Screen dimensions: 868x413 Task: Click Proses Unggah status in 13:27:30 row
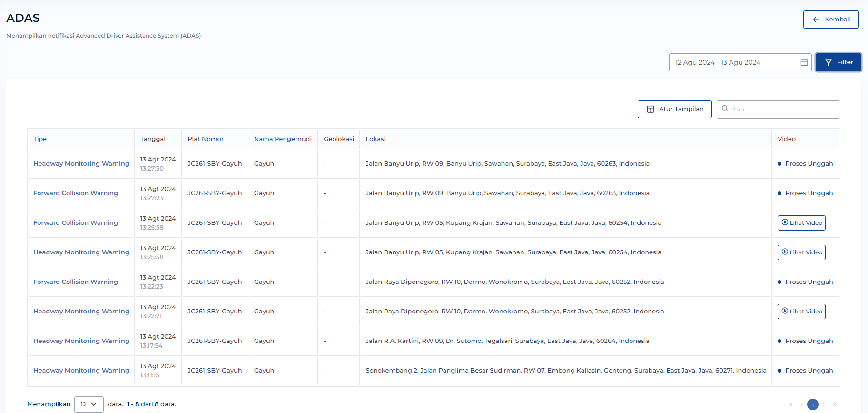(805, 164)
